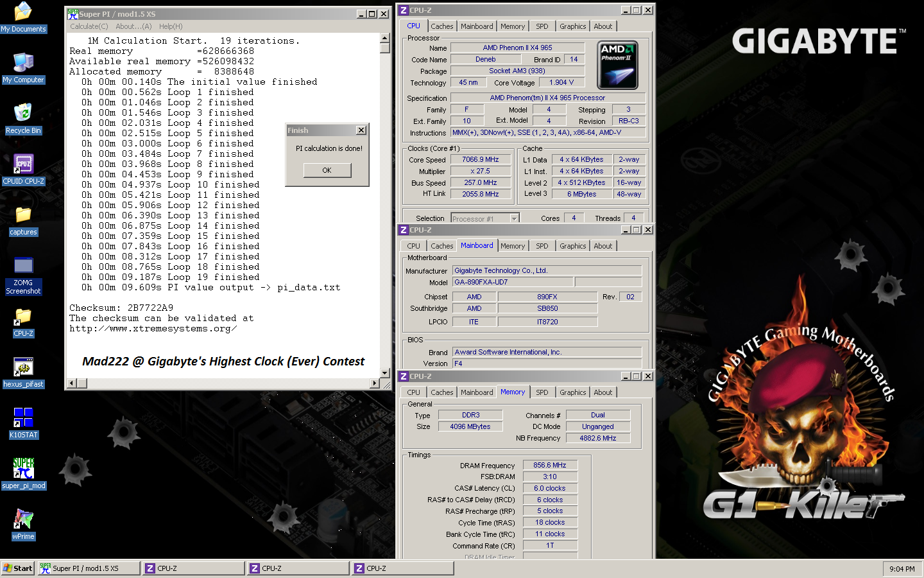Click the Core Voltage value 1.904 V
The image size is (924, 578).
[x=561, y=82]
